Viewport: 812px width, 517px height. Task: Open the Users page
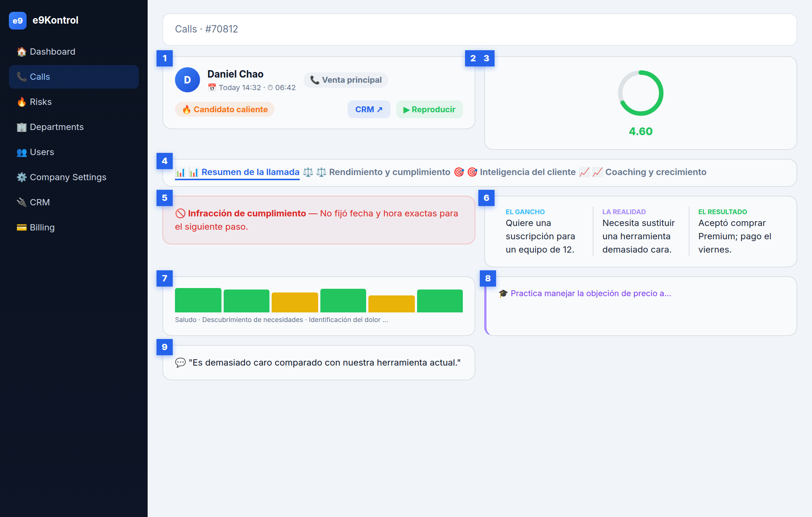tap(74, 152)
